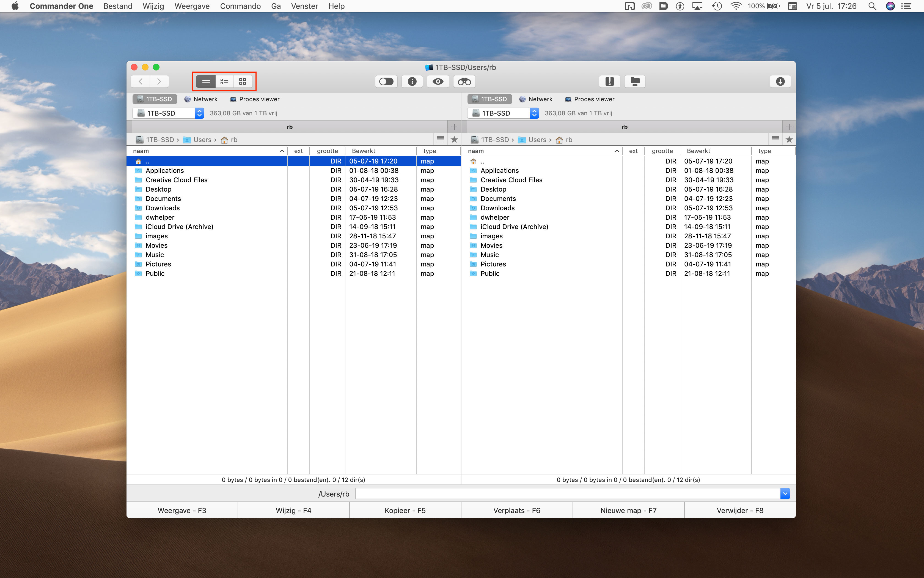The image size is (924, 578).
Task: Add new tab in left panel
Action: click(x=454, y=127)
